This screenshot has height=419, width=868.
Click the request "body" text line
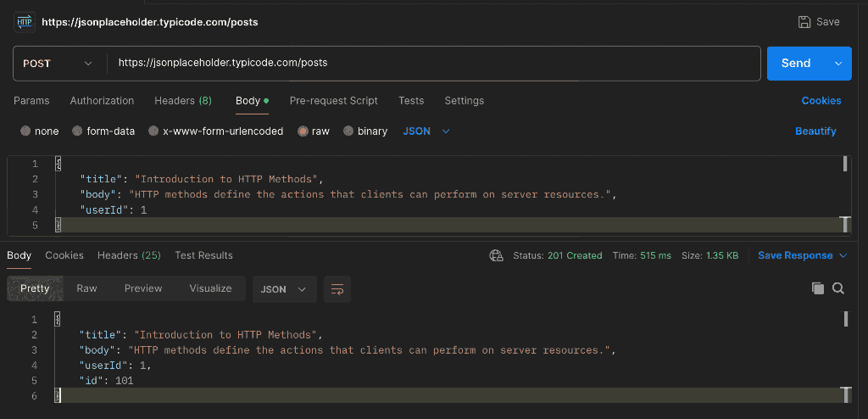[x=348, y=194]
